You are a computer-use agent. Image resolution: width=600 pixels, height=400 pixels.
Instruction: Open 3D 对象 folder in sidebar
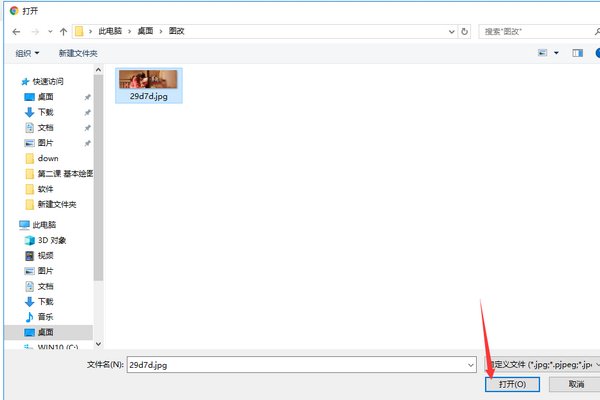coord(52,240)
